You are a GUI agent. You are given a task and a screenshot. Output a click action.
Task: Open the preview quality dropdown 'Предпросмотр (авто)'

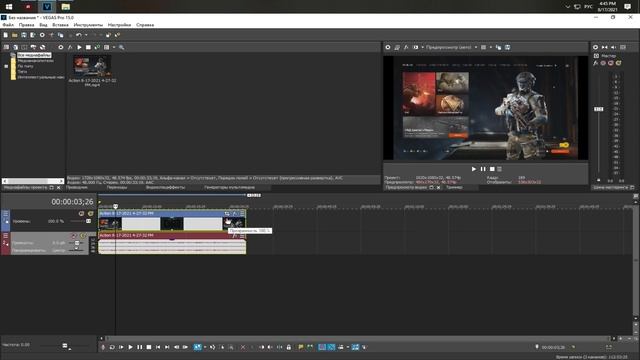tap(451, 47)
